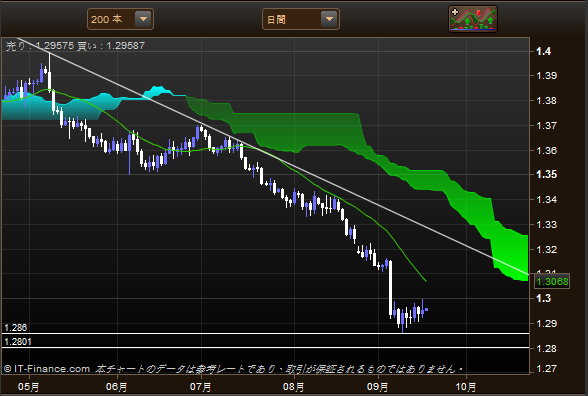Open the technical indicators chart icon

(x=473, y=19)
